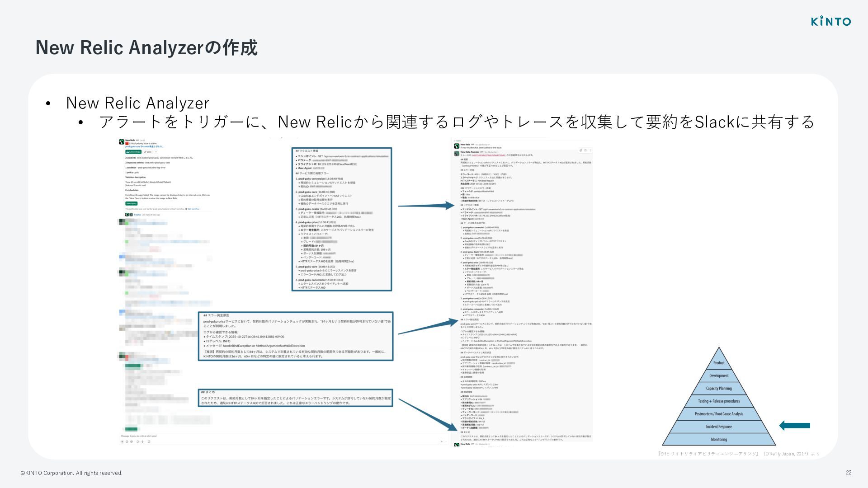868x488 pixels.
Task: Expand the 3 replies thread link
Action: coord(137,215)
